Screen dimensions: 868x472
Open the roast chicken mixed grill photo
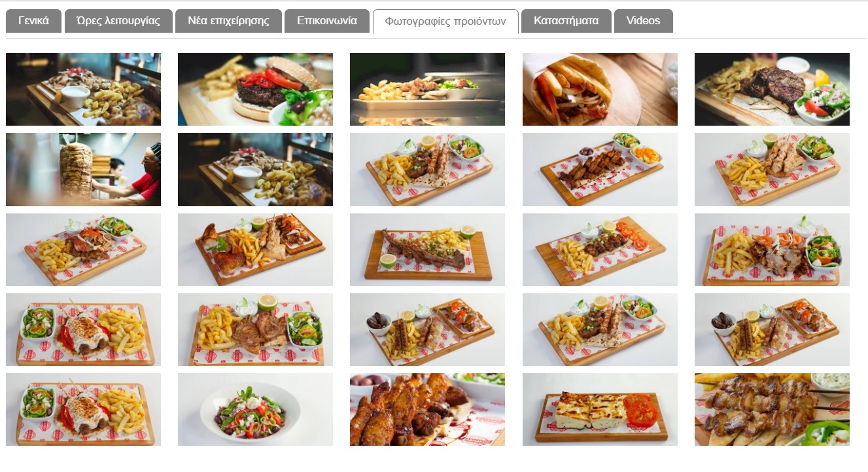click(255, 249)
